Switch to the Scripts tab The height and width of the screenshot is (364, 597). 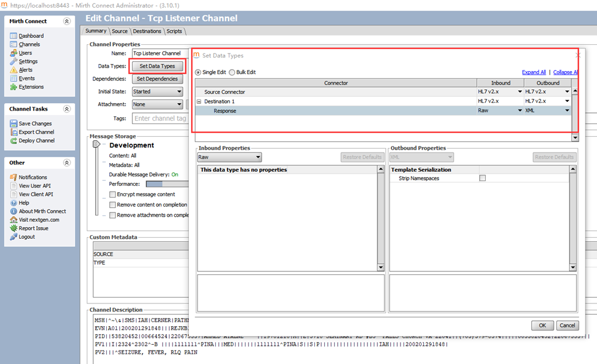174,31
